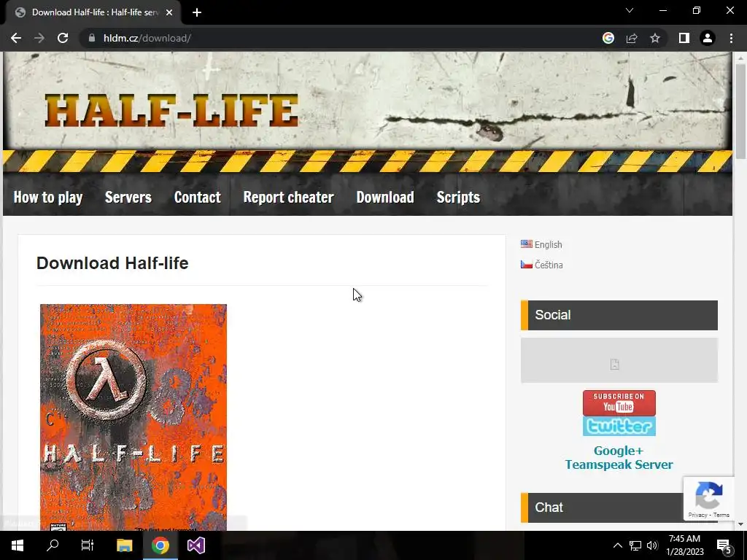Open the notification center icon

click(x=724, y=545)
